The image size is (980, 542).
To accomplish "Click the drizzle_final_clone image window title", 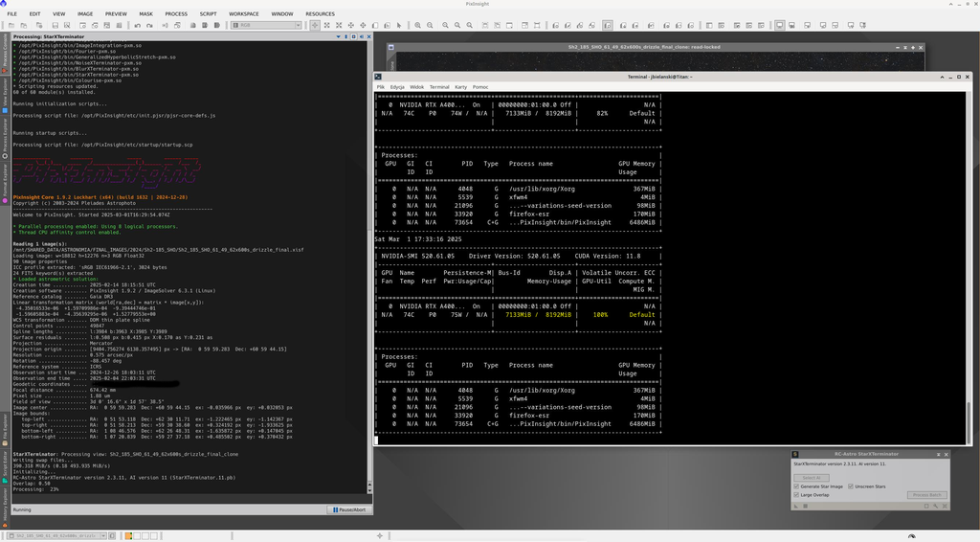I will click(644, 47).
